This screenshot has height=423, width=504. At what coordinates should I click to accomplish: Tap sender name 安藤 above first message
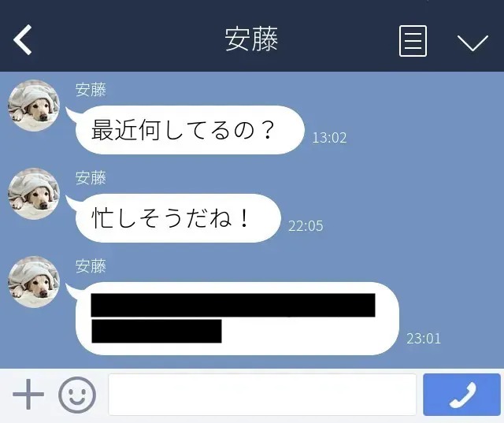point(91,90)
